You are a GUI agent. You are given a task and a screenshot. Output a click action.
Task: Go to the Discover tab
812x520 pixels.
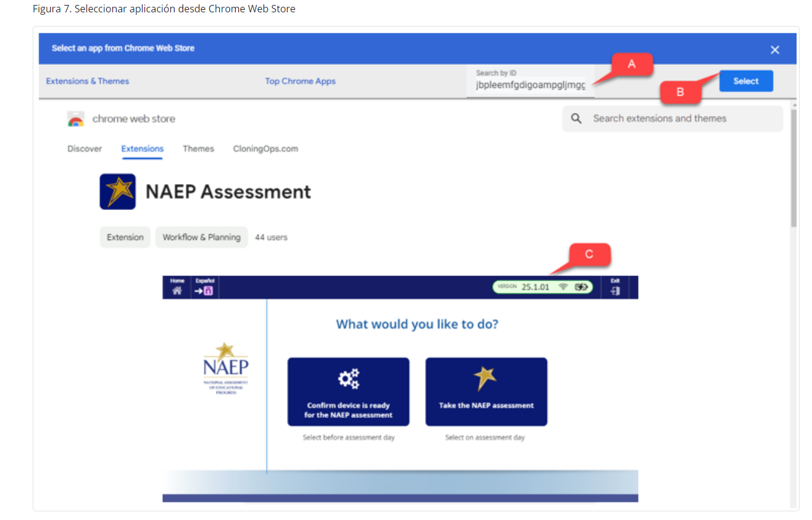[x=85, y=149]
